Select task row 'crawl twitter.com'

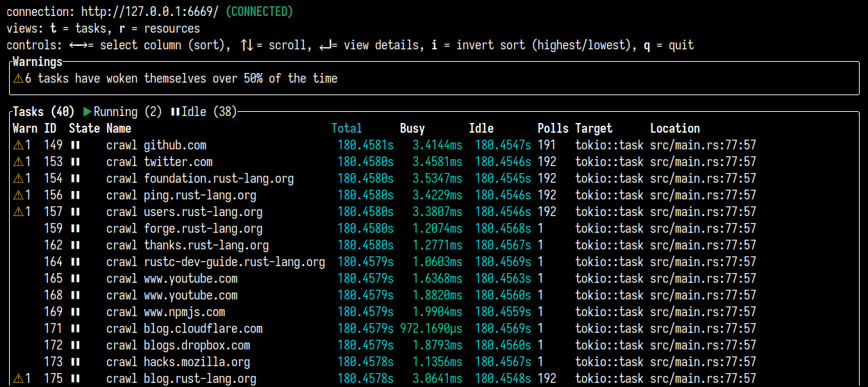click(x=434, y=162)
